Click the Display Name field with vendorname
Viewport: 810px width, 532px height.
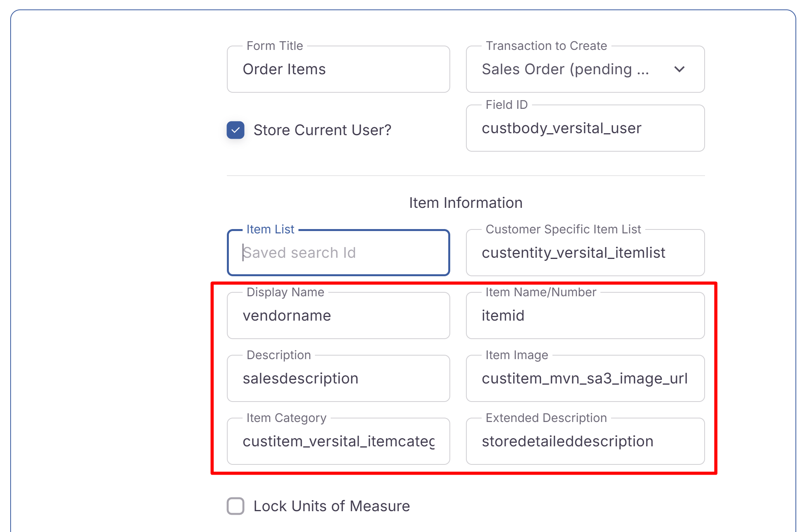coord(338,316)
